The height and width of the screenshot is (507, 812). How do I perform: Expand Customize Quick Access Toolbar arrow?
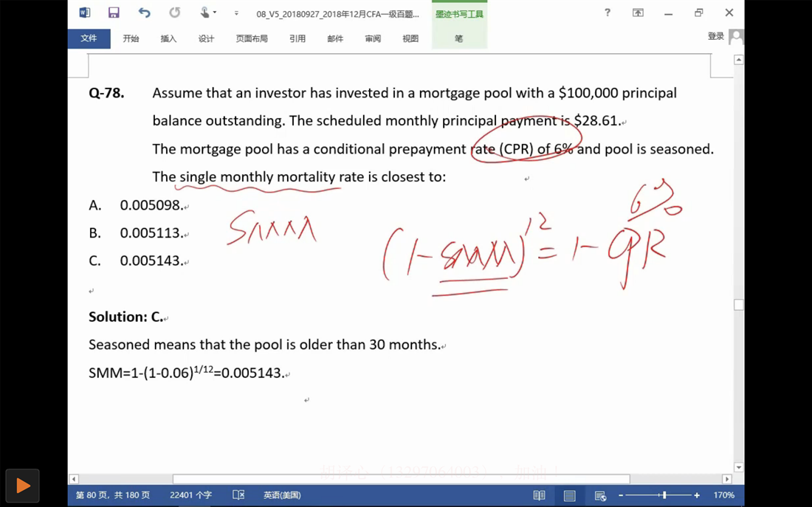pos(236,13)
